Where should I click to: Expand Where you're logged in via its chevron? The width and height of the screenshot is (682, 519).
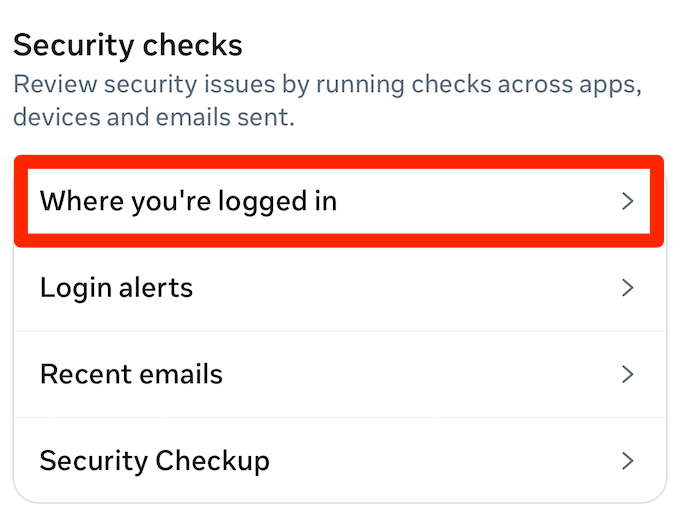coord(628,201)
